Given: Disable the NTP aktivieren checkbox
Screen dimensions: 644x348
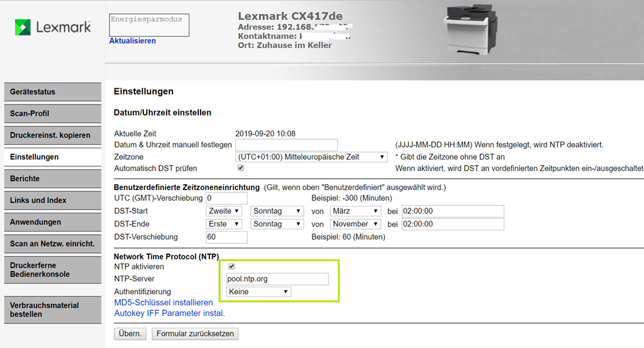Looking at the screenshot, I should point(231,267).
